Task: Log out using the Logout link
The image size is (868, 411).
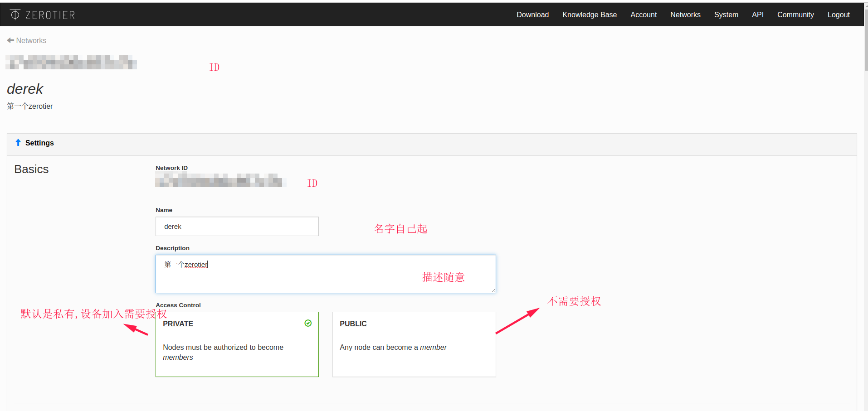Action: click(x=838, y=15)
